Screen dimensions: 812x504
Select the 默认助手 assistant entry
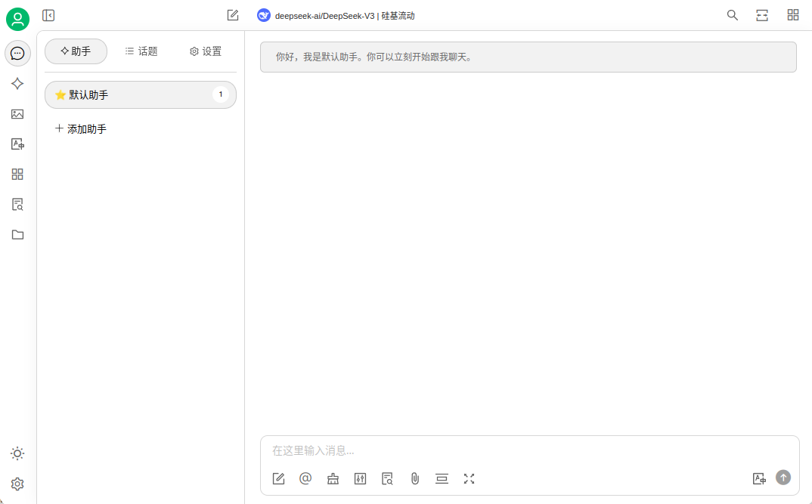coord(129,95)
